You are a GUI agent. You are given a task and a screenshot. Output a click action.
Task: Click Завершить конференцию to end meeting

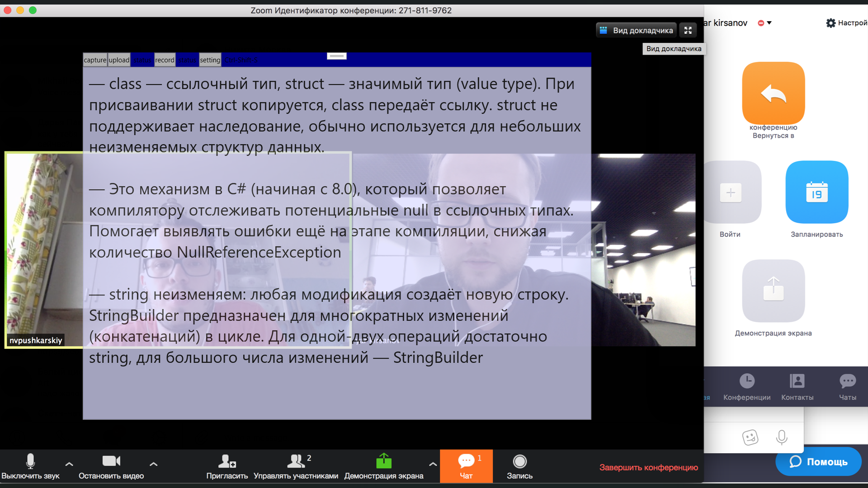point(649,468)
